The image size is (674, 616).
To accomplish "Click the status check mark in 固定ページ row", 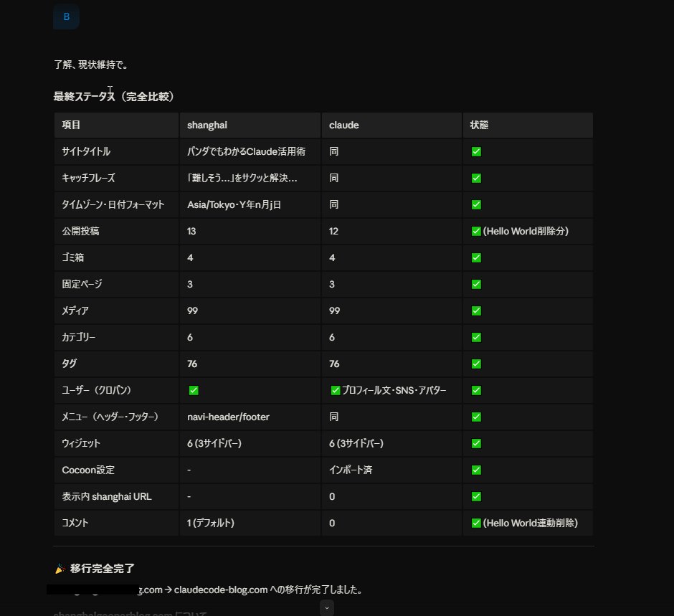I will [476, 284].
